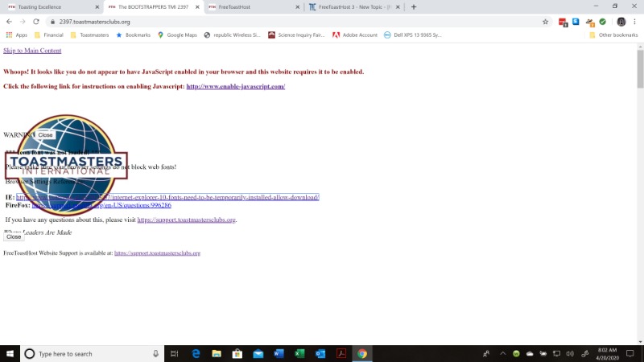Expand the Toastmasters bookmark folder
Screen dimensions: 644x362
point(89,35)
